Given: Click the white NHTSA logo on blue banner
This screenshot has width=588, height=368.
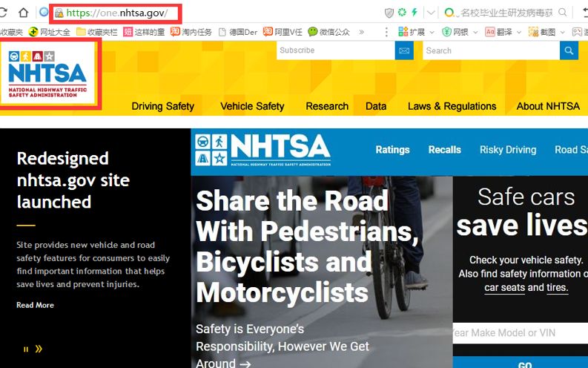Looking at the screenshot, I should (263, 150).
